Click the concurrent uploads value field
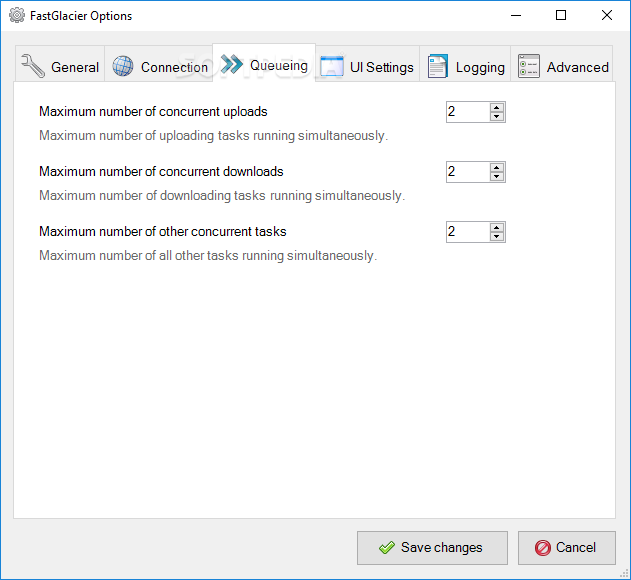Viewport: 631px width, 580px height. pyautogui.click(x=468, y=112)
